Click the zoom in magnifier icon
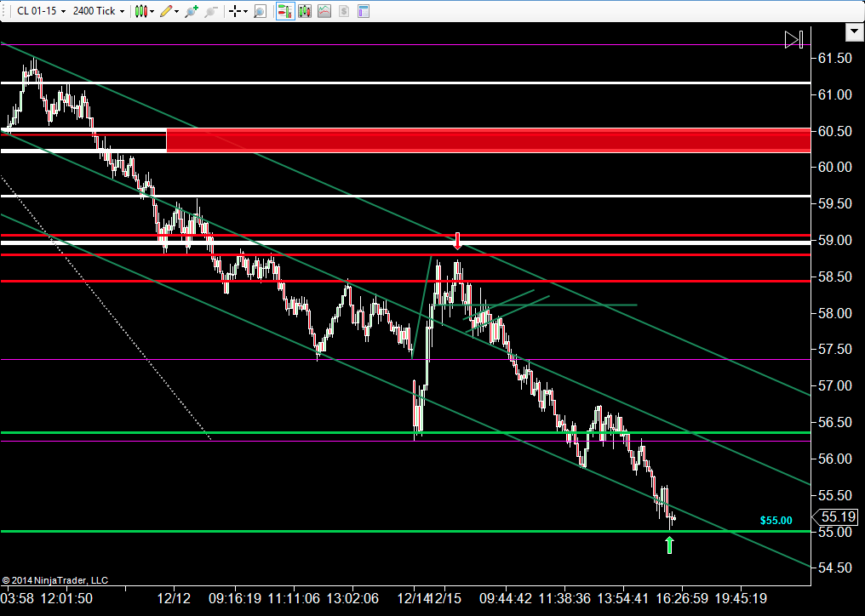865x616 pixels. (x=192, y=11)
